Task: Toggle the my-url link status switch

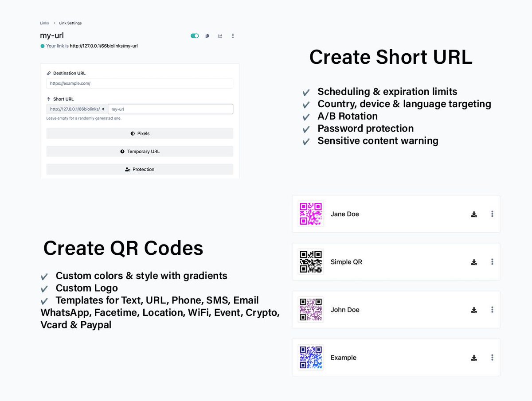Action: [195, 36]
